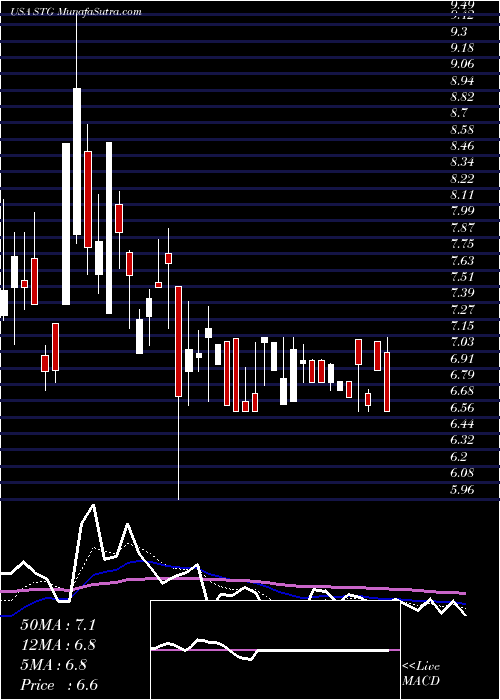500x700 pixels.
Task: Click the 7.15 price axis label
Action: pos(462,326)
